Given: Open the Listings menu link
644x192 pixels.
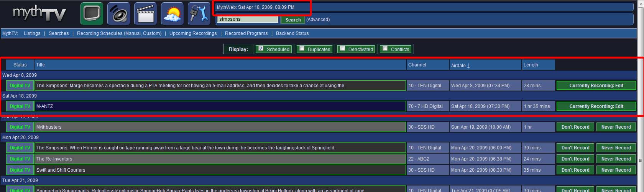Looking at the screenshot, I should tap(32, 33).
